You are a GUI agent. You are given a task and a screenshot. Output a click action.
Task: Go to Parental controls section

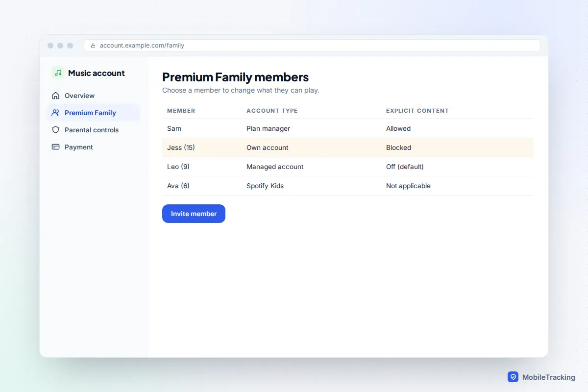click(93, 130)
